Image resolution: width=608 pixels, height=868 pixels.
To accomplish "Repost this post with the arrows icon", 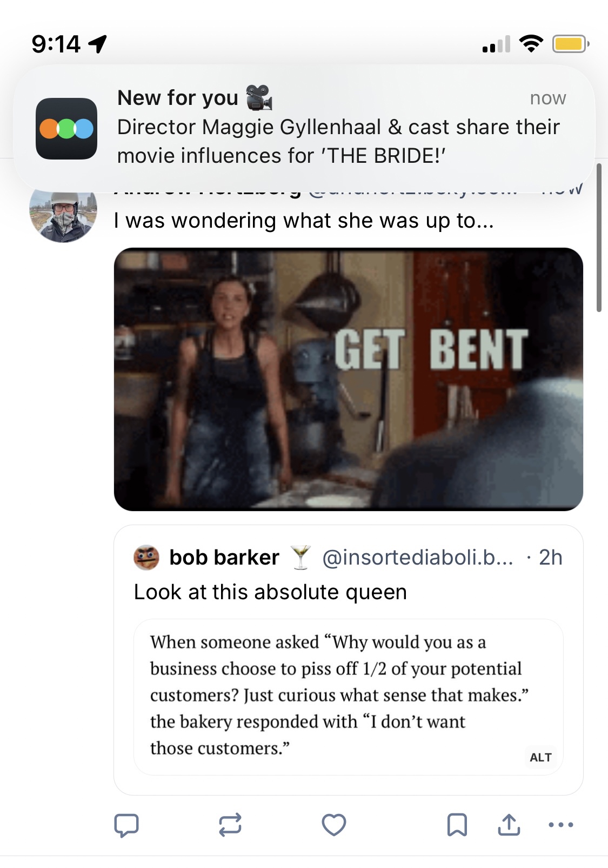I will pyautogui.click(x=230, y=825).
